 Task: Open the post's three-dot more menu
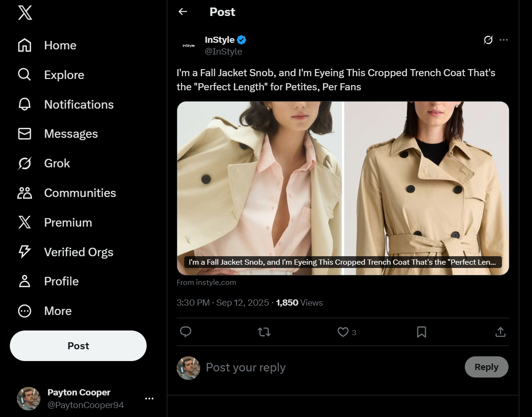pyautogui.click(x=504, y=40)
